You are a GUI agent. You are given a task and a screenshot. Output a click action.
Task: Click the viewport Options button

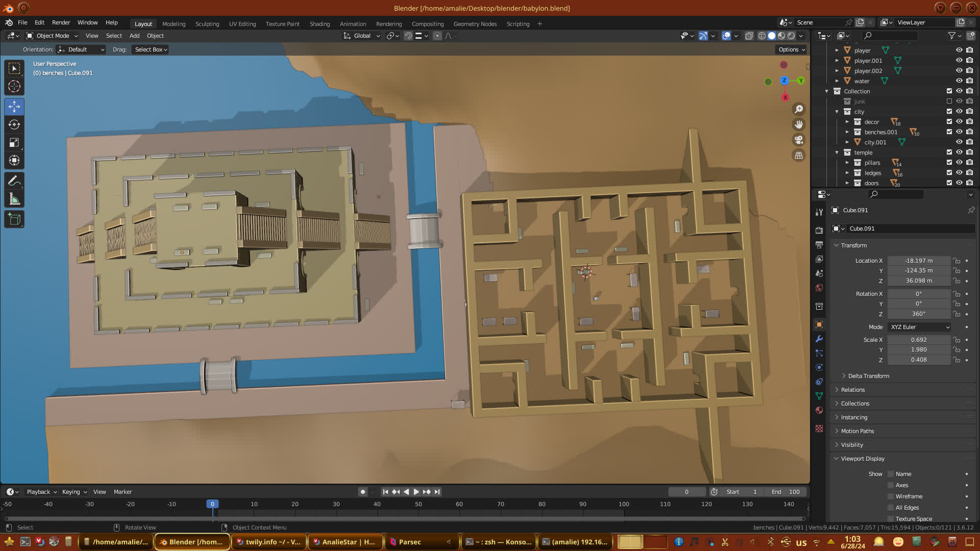tap(792, 49)
